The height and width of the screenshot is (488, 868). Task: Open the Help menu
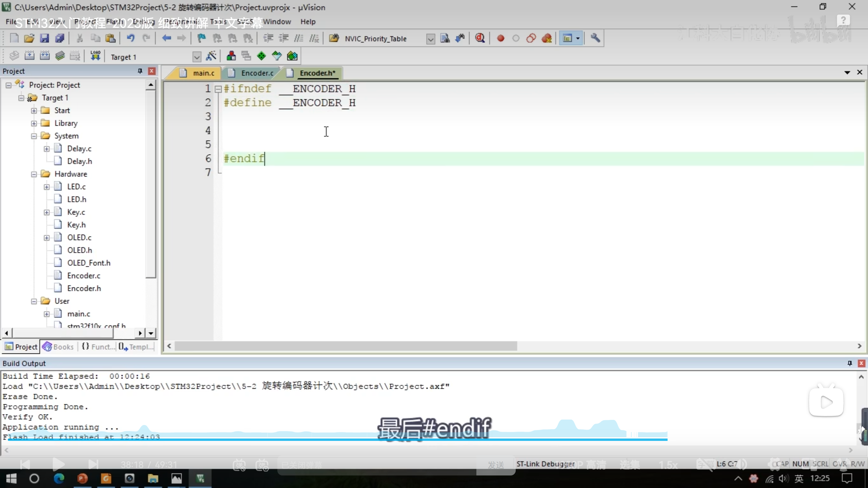[308, 22]
